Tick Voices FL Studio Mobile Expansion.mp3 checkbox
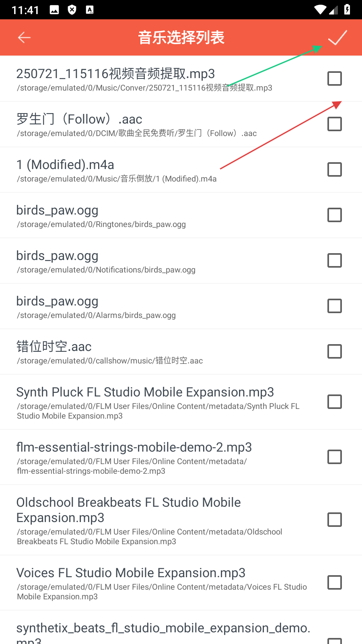Viewport: 362px width, 644px height. (334, 582)
